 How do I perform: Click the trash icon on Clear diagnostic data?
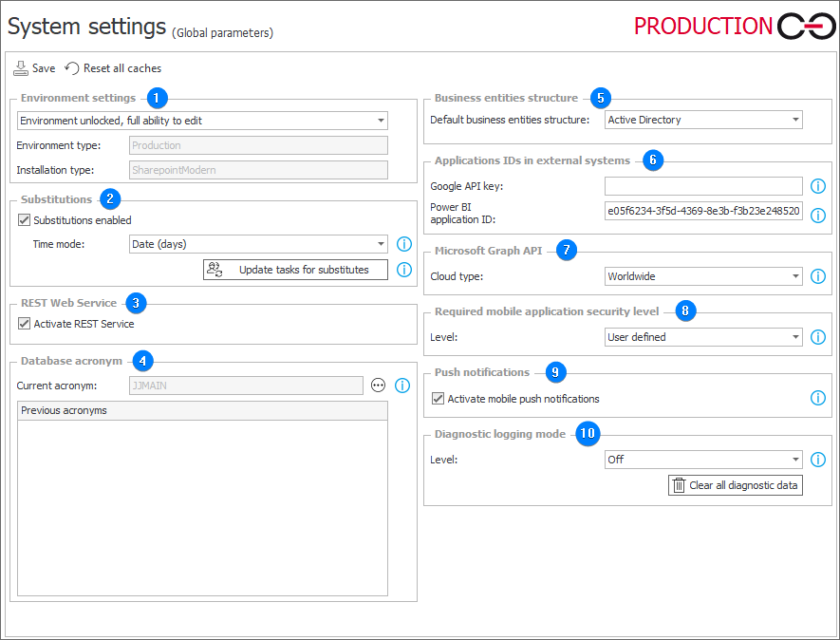pyautogui.click(x=679, y=485)
